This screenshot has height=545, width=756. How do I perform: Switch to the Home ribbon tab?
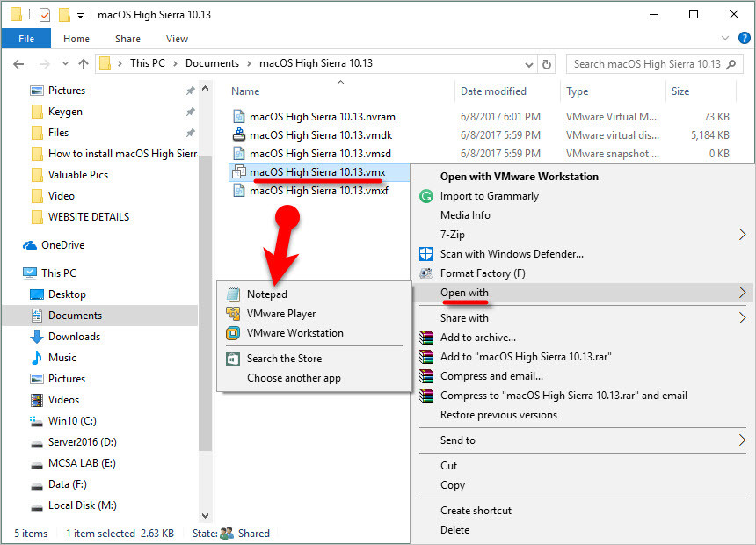pos(76,39)
